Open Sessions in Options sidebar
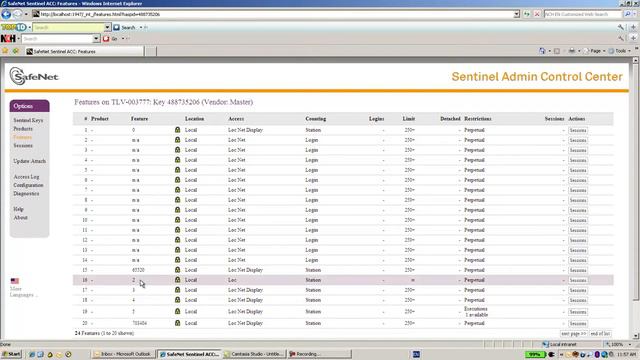The height and width of the screenshot is (360, 640). click(23, 145)
